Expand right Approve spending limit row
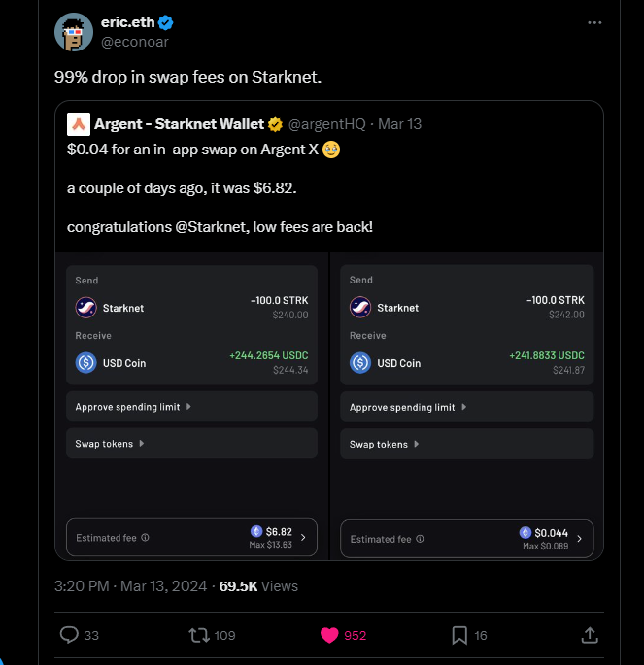The width and height of the screenshot is (644, 665). tap(408, 407)
